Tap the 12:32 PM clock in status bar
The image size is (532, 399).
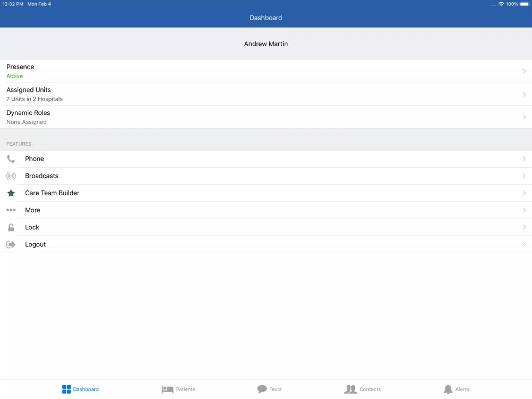pyautogui.click(x=13, y=4)
